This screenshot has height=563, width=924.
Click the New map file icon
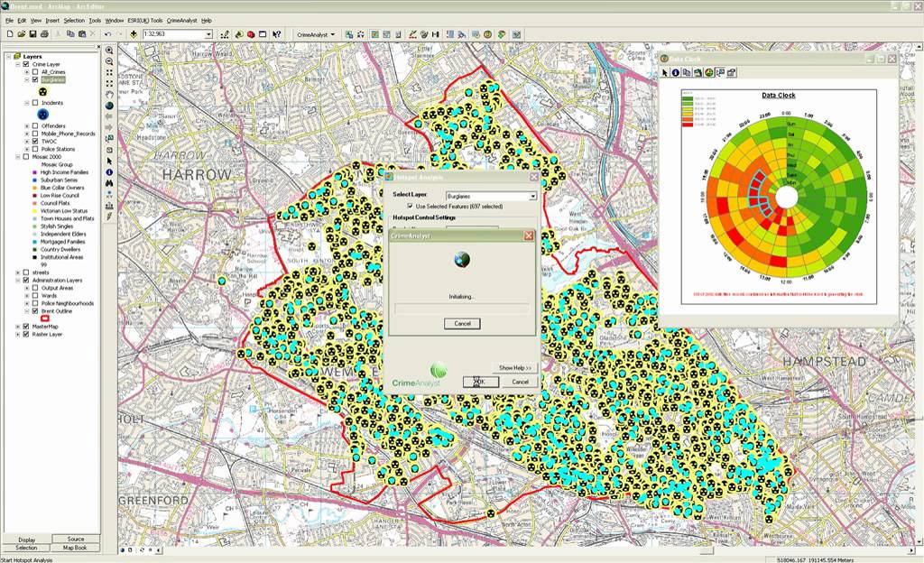coord(9,34)
